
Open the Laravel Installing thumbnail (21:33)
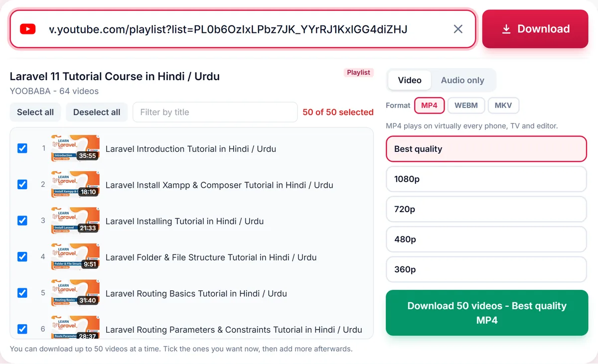coord(75,221)
